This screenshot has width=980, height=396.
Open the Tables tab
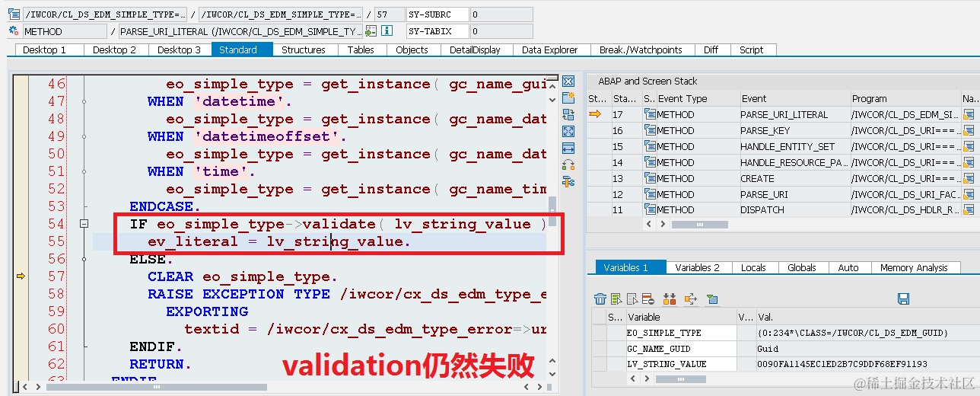pos(361,49)
